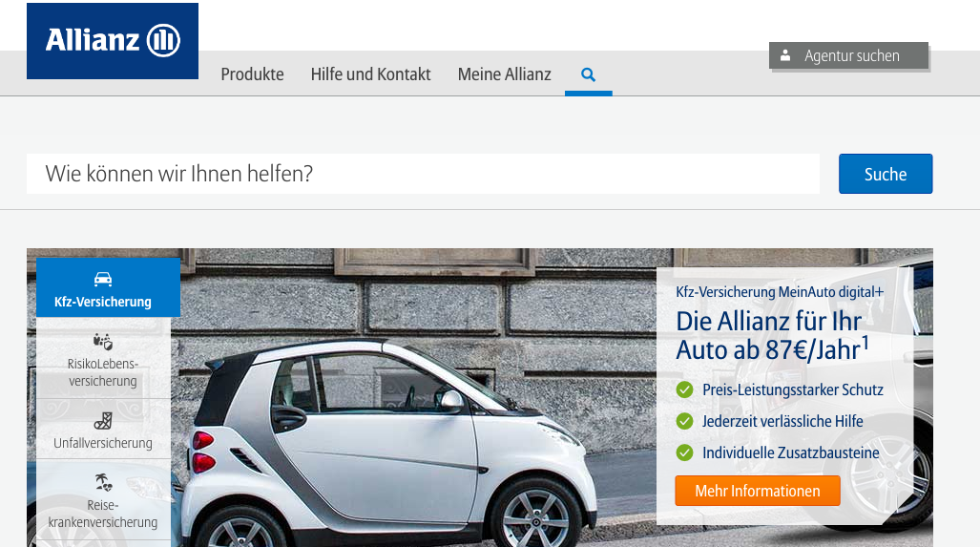Screen dimensions: 980x547
Task: Click 'Jederzeit verlässliche Hilfe' text
Action: click(782, 421)
